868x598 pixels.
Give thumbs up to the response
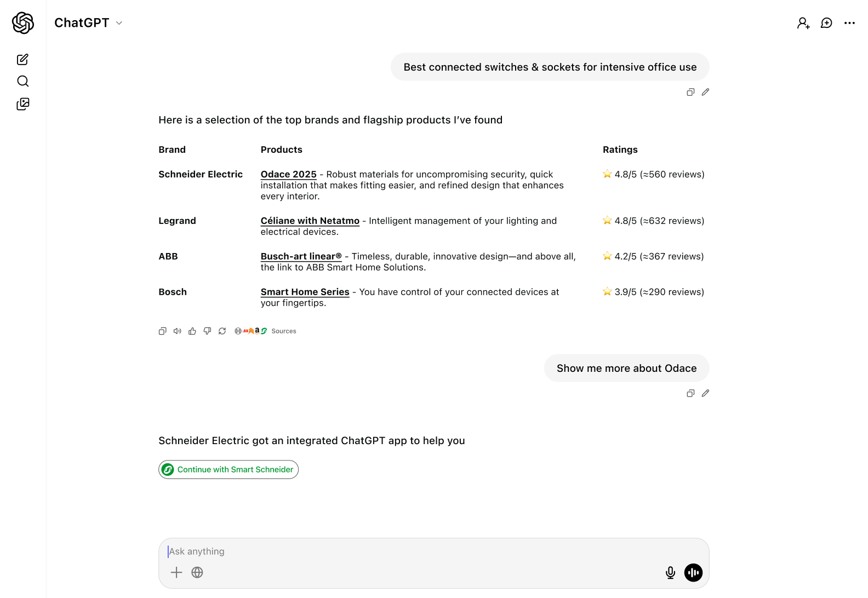tap(192, 331)
